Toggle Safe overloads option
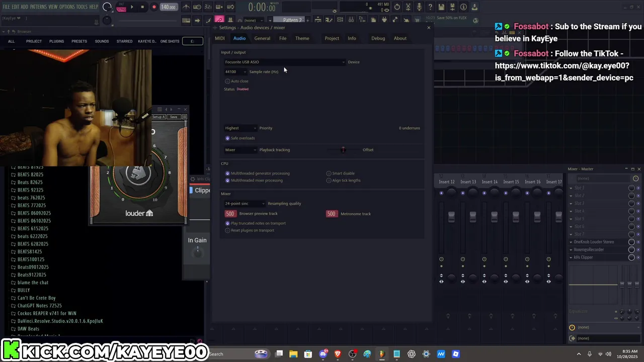Screen dimensions: 644x362 pos(240,138)
